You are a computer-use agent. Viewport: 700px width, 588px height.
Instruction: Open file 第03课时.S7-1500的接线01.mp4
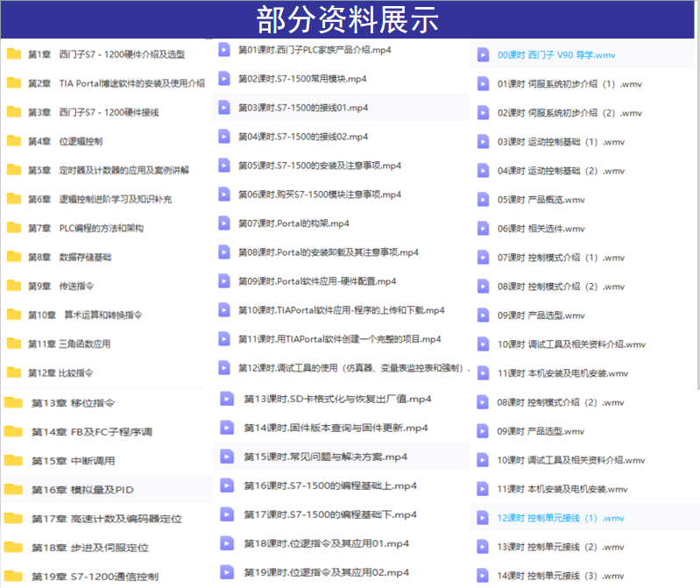(x=341, y=107)
